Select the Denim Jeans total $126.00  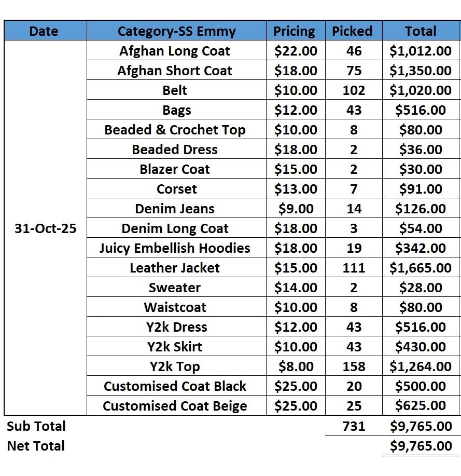pyautogui.click(x=421, y=208)
